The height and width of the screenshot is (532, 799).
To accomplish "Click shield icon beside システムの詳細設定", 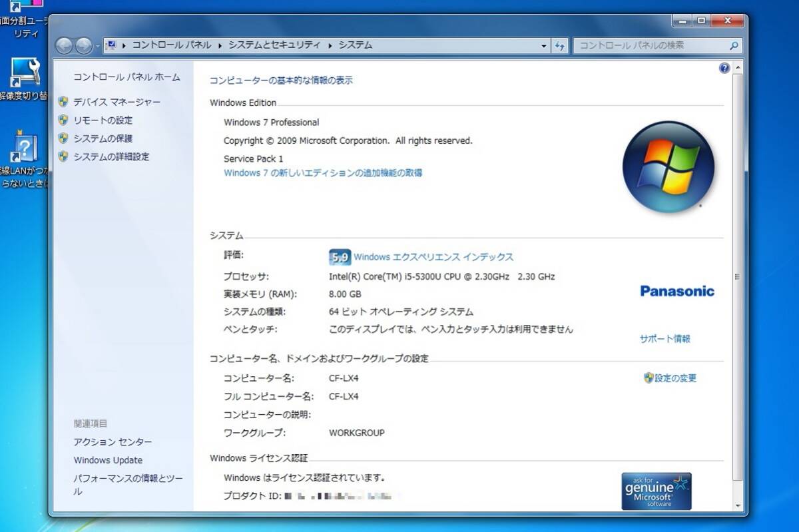I will (x=63, y=157).
